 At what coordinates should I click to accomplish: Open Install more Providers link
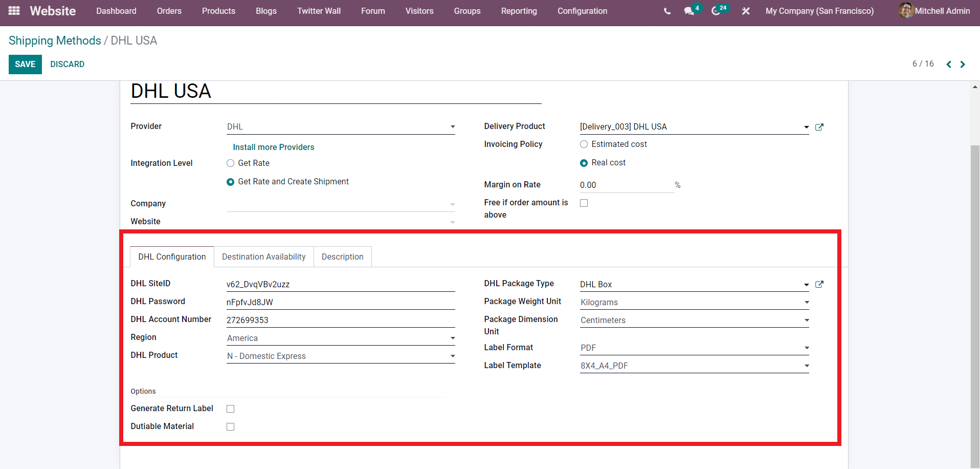tap(273, 147)
